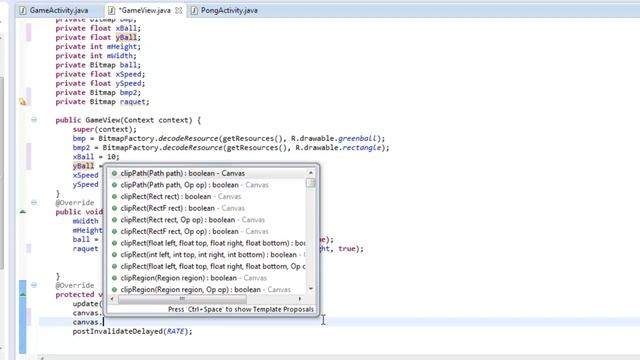Select the GameView.java editor tab
The image size is (640, 360).
(x=145, y=11)
